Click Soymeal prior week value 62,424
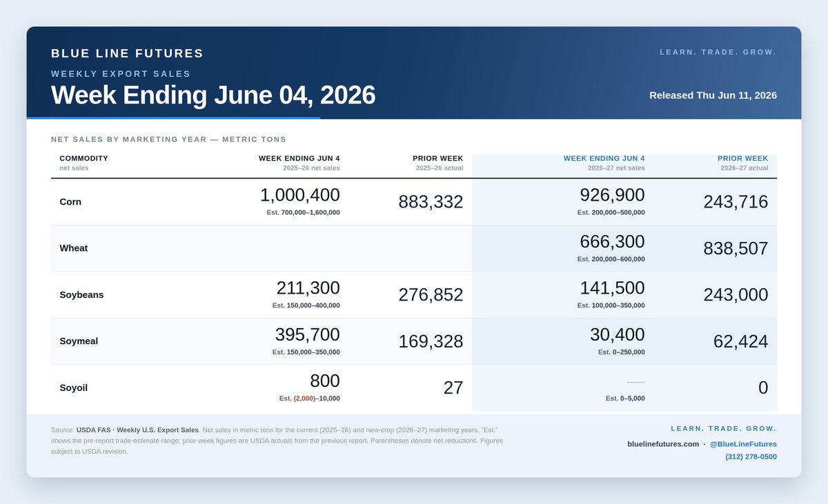828x504 pixels. 741,341
